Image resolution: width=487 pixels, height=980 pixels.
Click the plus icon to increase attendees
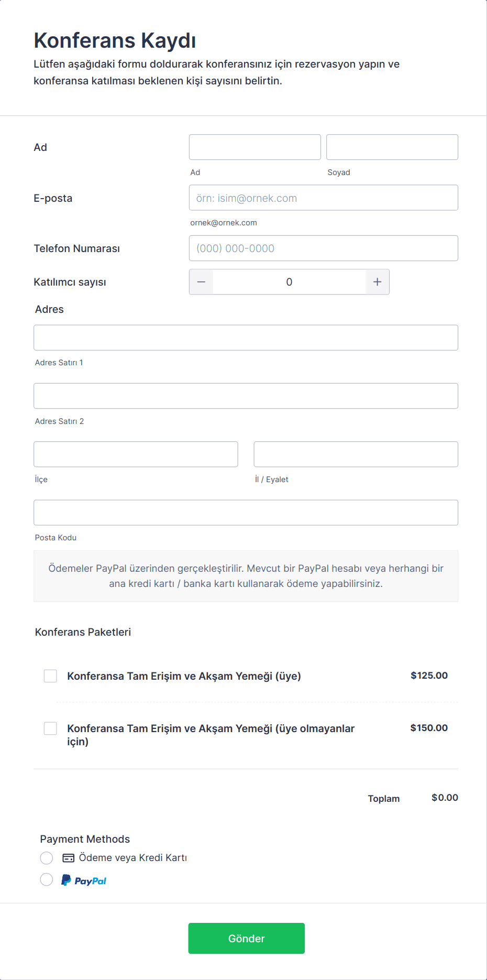pos(377,282)
